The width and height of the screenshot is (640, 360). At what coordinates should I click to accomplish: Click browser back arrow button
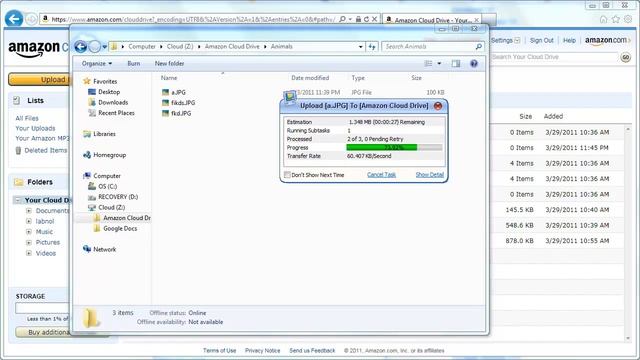click(14, 19)
